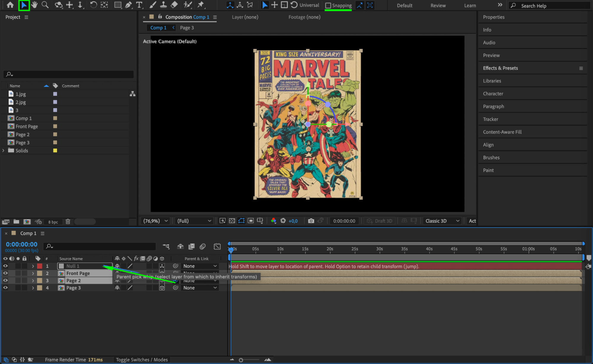Click the timeline zoom slider

pos(241,360)
